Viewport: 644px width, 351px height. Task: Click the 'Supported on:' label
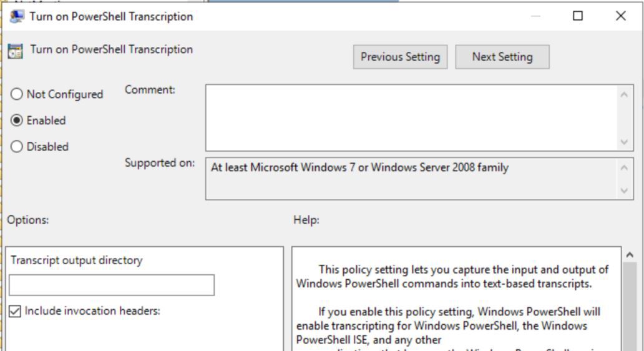point(160,163)
